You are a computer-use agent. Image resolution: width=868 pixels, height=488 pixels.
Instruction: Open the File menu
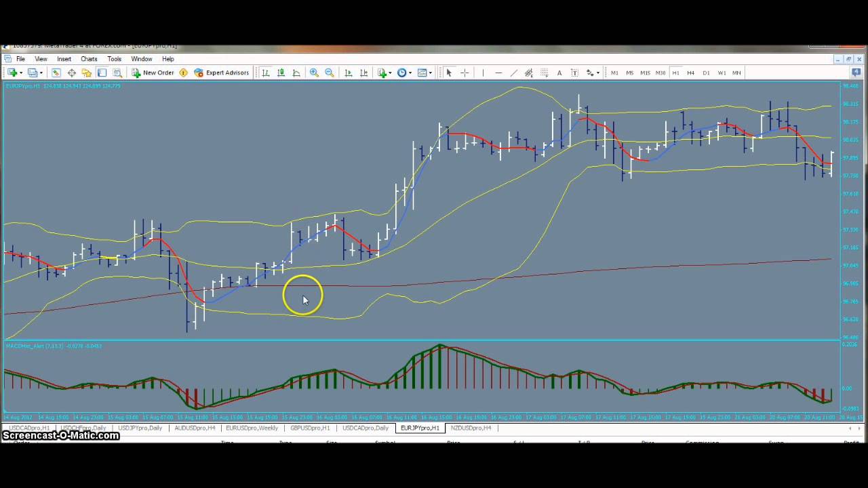click(20, 59)
